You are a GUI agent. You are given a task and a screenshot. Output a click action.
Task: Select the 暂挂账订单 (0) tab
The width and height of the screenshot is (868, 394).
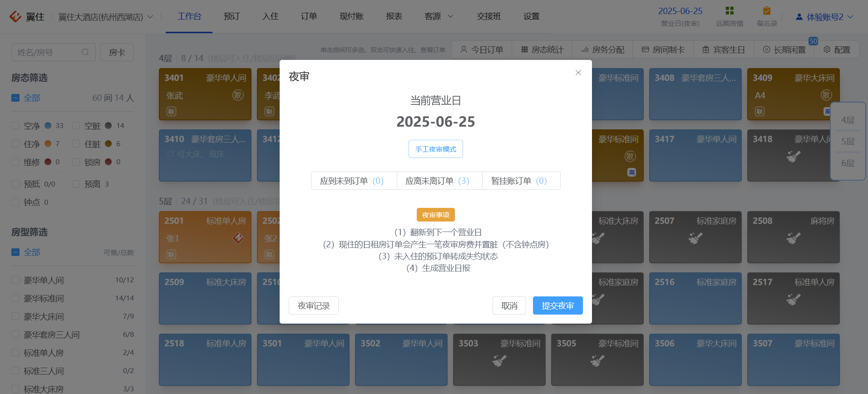click(x=521, y=181)
